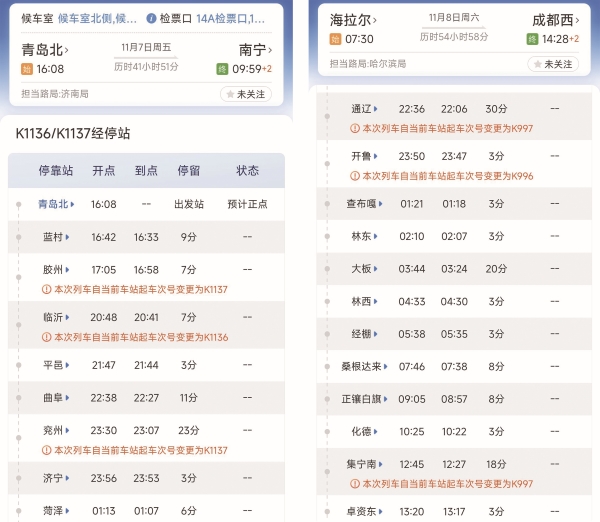Select the 状态 column header
Image resolution: width=600 pixels, height=522 pixels.
(247, 170)
